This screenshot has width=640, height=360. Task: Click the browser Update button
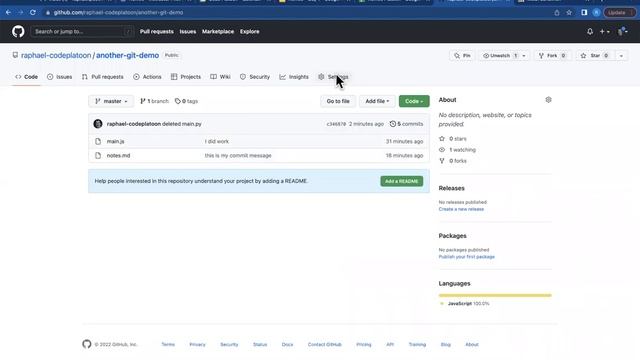click(x=619, y=13)
